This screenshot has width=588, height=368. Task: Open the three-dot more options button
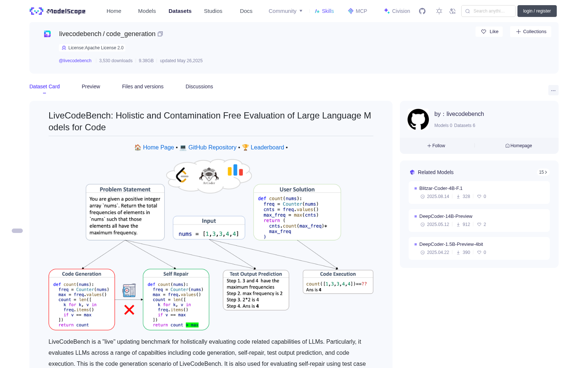[x=553, y=90]
